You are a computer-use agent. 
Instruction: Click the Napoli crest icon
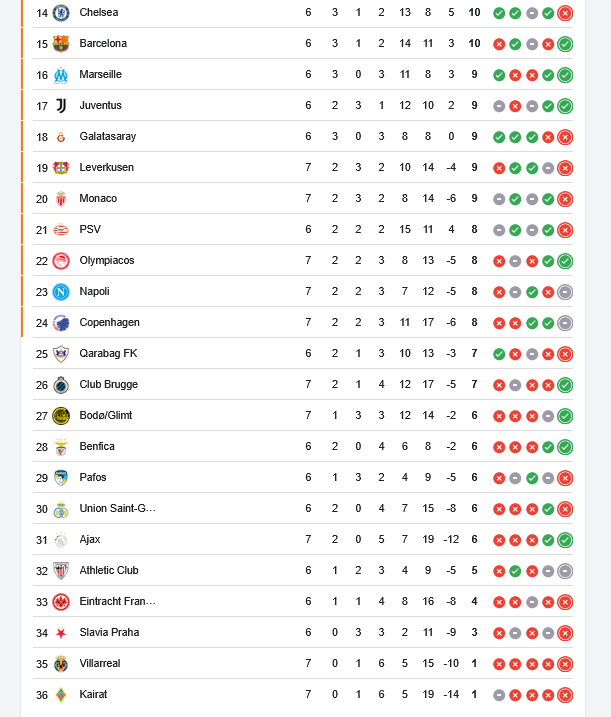click(61, 291)
